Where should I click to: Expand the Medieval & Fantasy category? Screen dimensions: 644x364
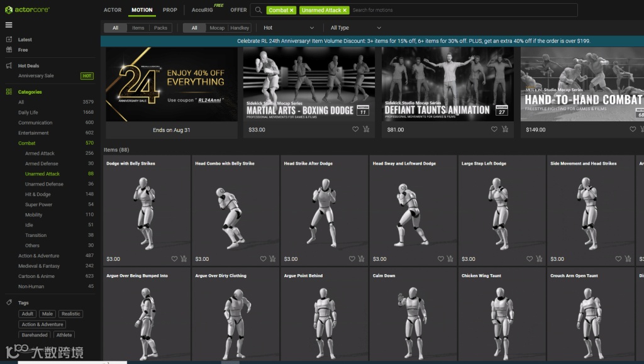39,266
